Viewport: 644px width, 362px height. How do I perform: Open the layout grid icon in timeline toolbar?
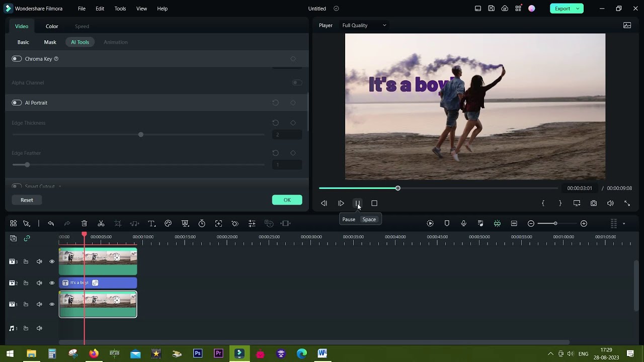pyautogui.click(x=14, y=223)
